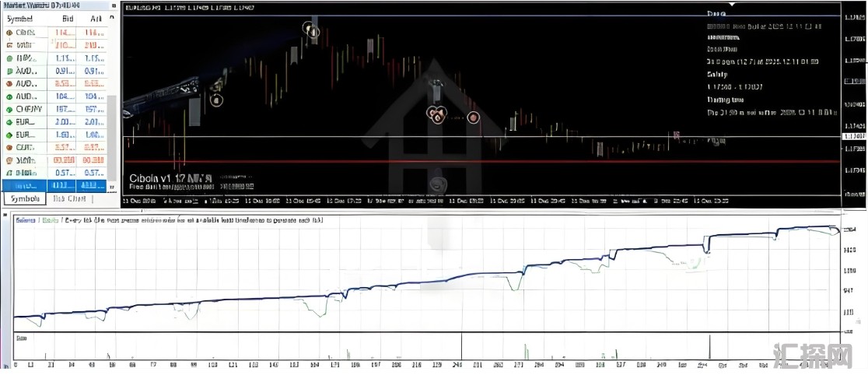Click the trade marker at the chart's highest candle
The image size is (868, 375).
pos(311,30)
